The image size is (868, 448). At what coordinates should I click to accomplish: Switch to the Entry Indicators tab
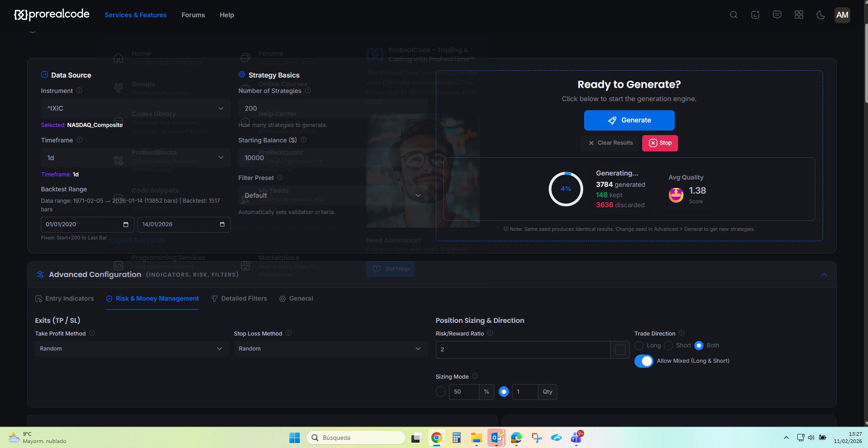(64, 298)
